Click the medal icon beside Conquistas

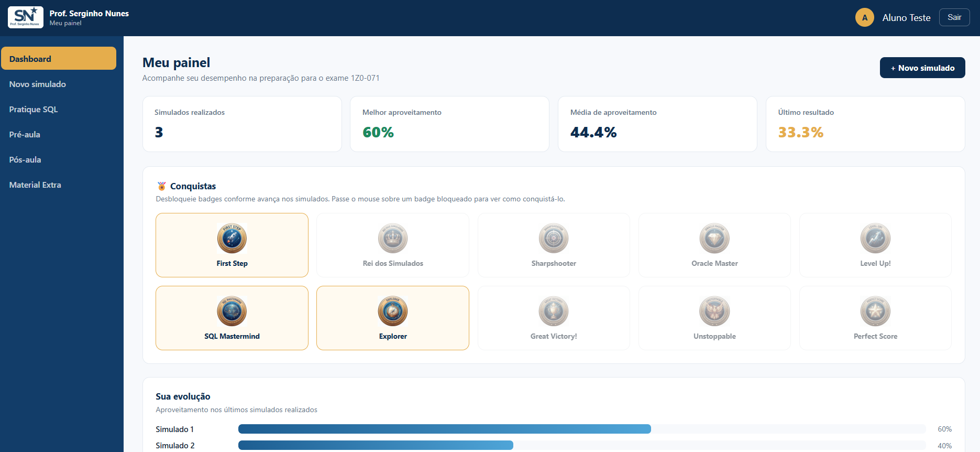point(161,186)
